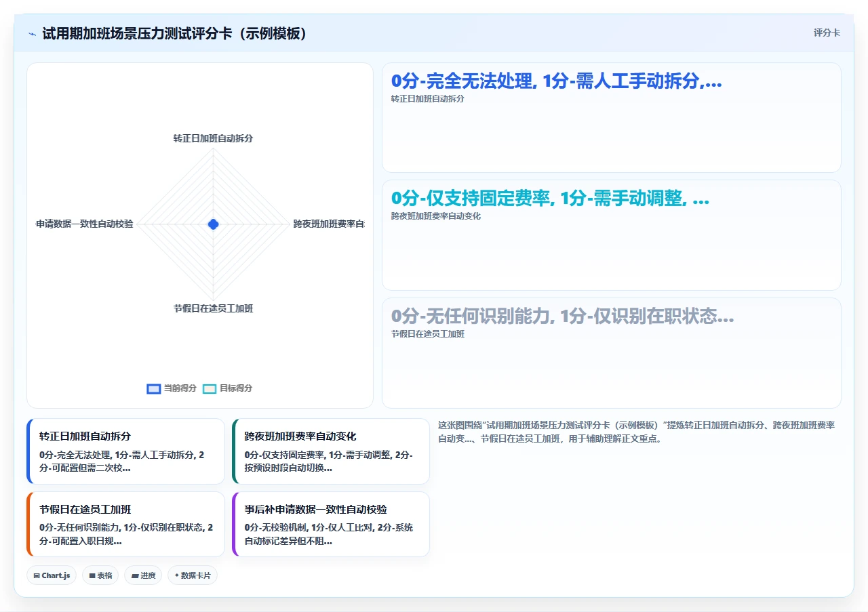Click the icon inside the 进度 chip
The width and height of the screenshot is (868, 612).
135,575
